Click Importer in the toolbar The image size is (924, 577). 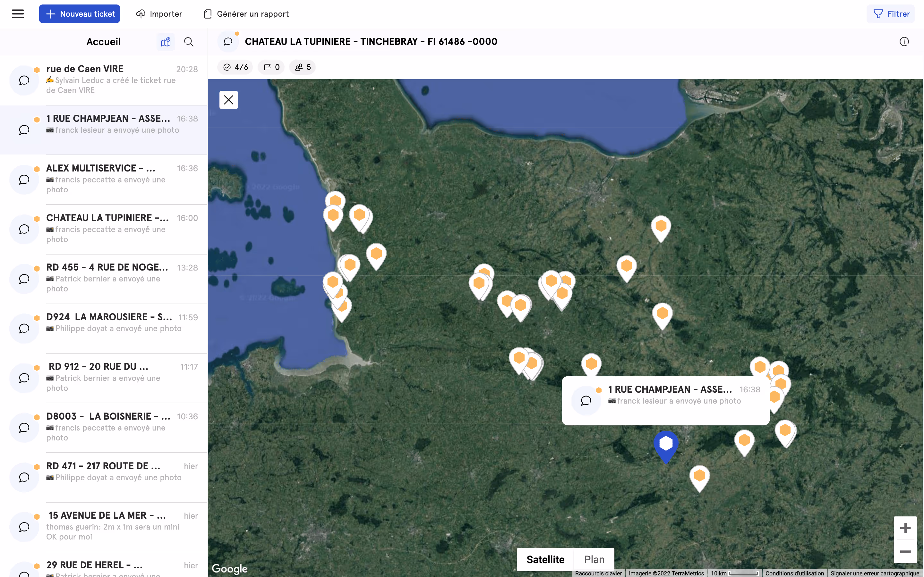(x=159, y=14)
